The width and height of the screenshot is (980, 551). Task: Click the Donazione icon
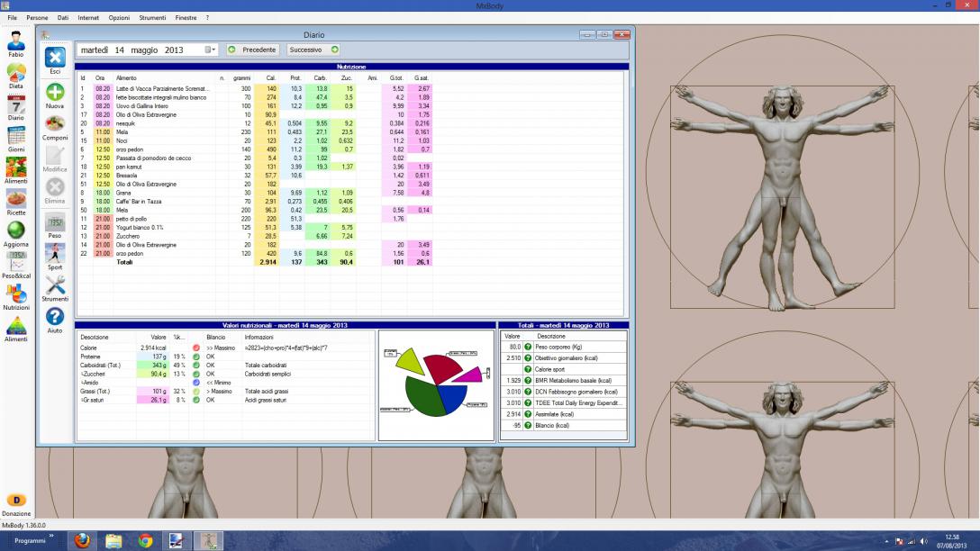(x=16, y=500)
